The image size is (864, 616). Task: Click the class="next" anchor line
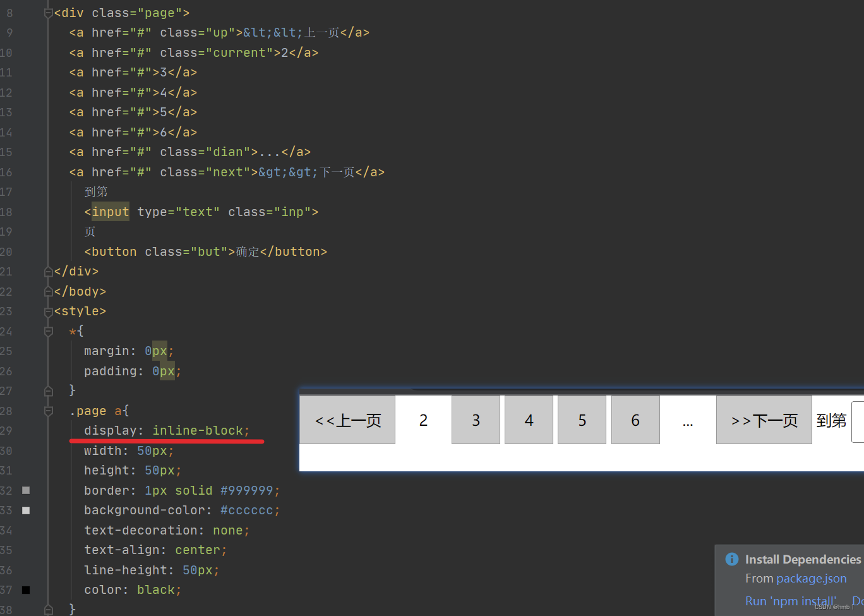pyautogui.click(x=227, y=172)
